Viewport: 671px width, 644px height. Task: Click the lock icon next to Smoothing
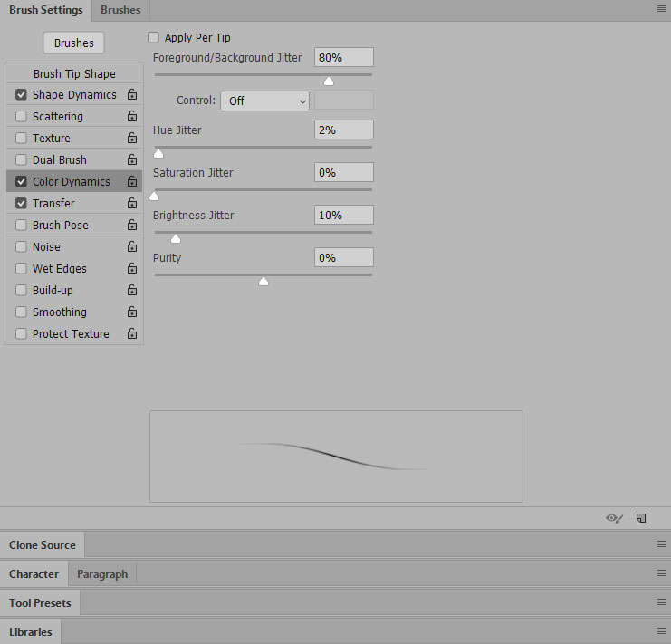click(x=132, y=312)
